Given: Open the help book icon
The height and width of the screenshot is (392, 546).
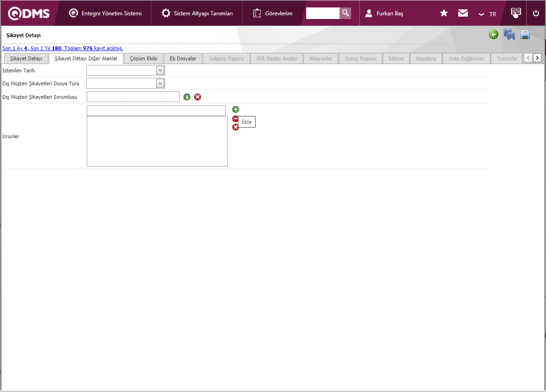Looking at the screenshot, I should click(x=516, y=13).
